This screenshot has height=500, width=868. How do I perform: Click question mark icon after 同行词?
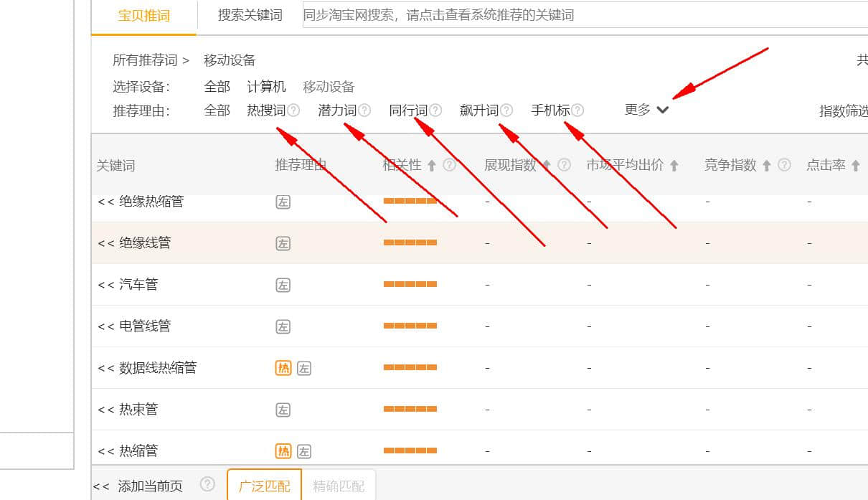tap(435, 110)
